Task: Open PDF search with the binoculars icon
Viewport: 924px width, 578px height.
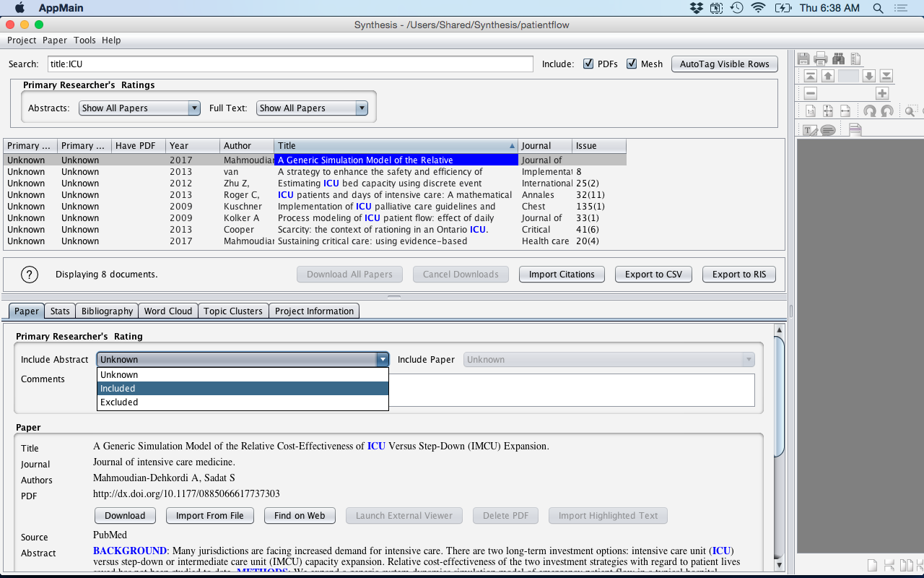Action: coord(838,59)
